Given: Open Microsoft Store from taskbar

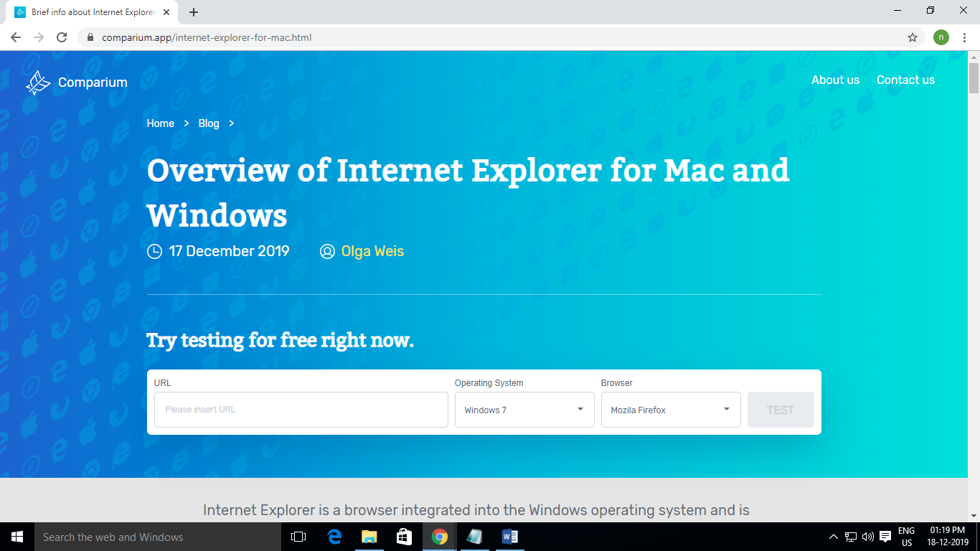Looking at the screenshot, I should pyautogui.click(x=405, y=537).
